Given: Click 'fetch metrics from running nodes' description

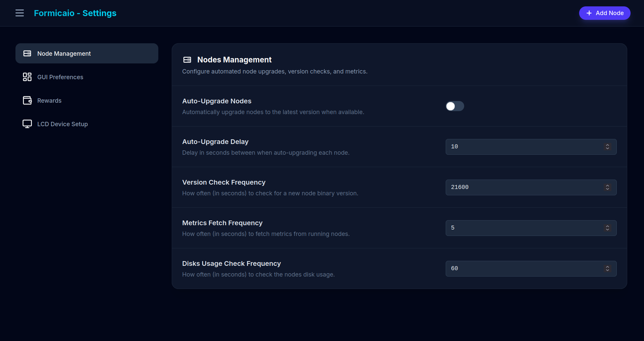Looking at the screenshot, I should click(266, 234).
